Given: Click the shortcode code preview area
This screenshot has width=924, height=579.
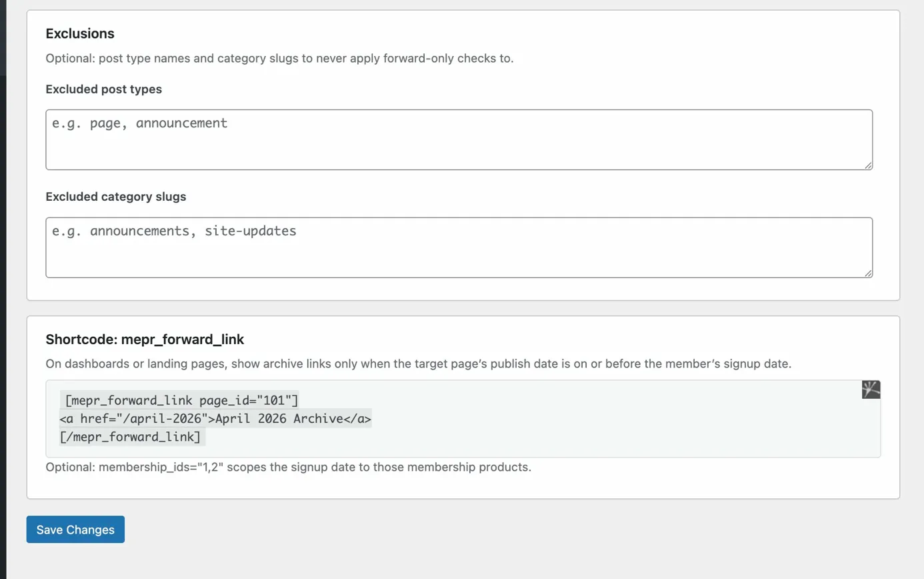Looking at the screenshot, I should [x=463, y=418].
